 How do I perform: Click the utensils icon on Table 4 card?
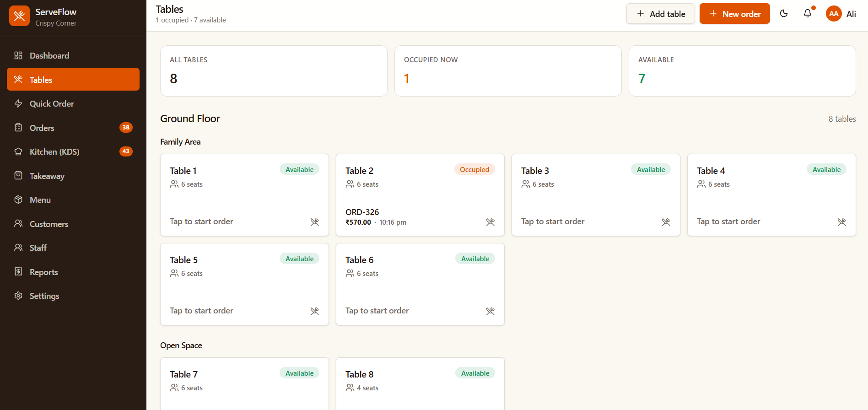point(842,222)
